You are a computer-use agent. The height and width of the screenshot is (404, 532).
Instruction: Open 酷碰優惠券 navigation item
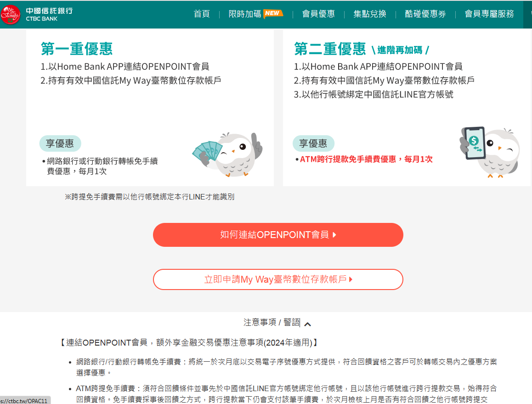(425, 14)
